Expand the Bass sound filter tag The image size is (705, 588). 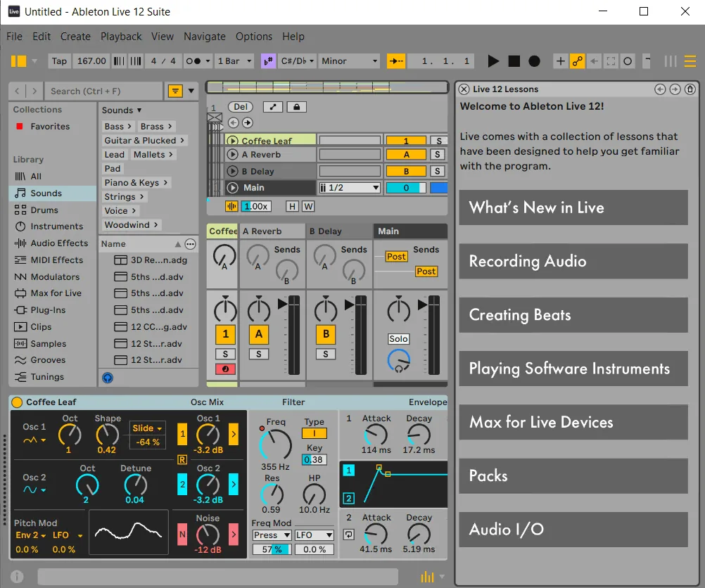pos(118,127)
